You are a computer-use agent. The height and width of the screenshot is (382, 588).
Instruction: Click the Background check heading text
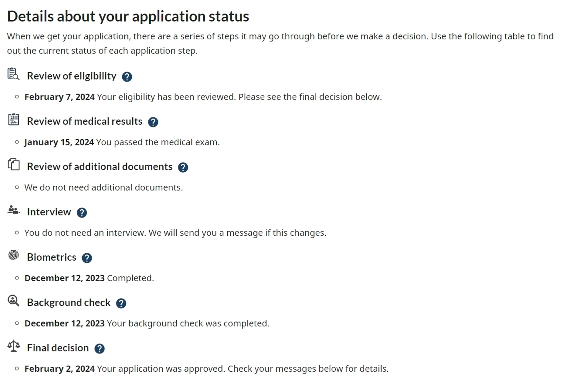(x=69, y=302)
